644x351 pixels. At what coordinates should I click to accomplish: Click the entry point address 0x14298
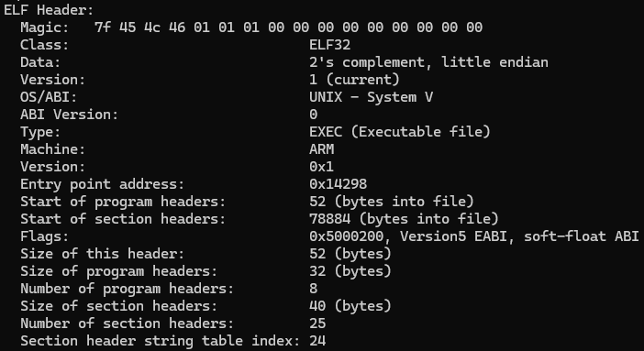tap(338, 184)
